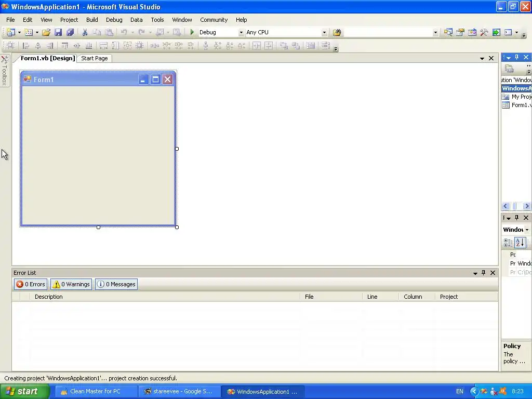
Task: Switch to the stareevee Google taskbar button
Action: 179,391
